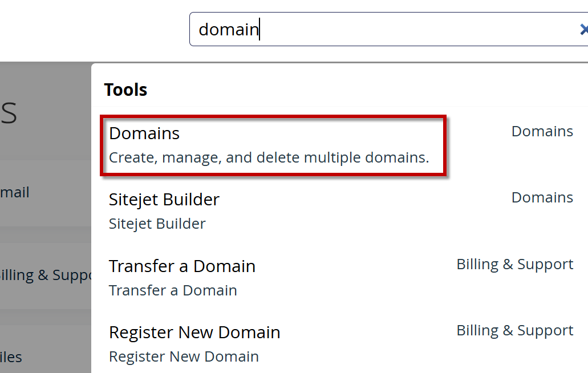Open the Domains tool from search results

[x=144, y=133]
